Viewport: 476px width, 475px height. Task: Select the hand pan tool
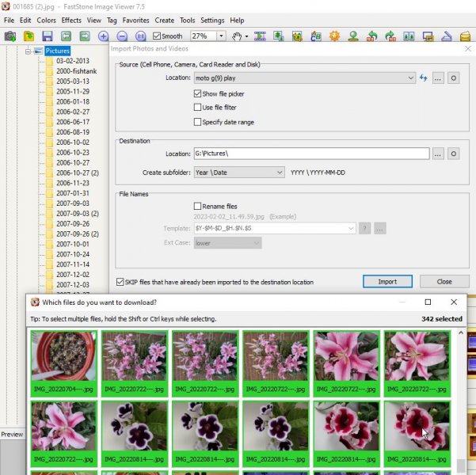(x=238, y=36)
